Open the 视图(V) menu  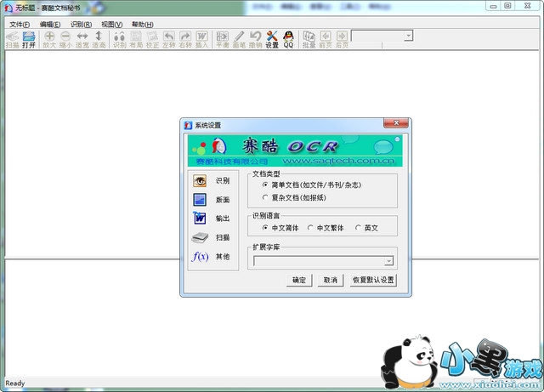click(111, 25)
